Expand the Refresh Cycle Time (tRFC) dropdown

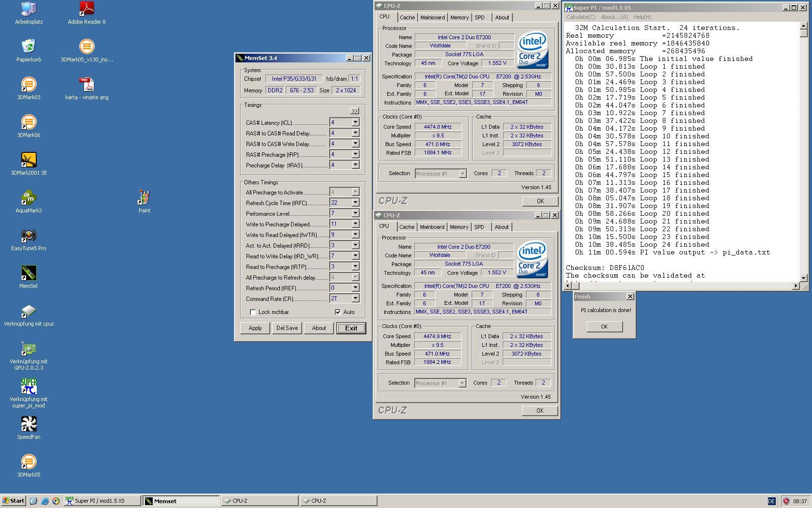pyautogui.click(x=355, y=203)
